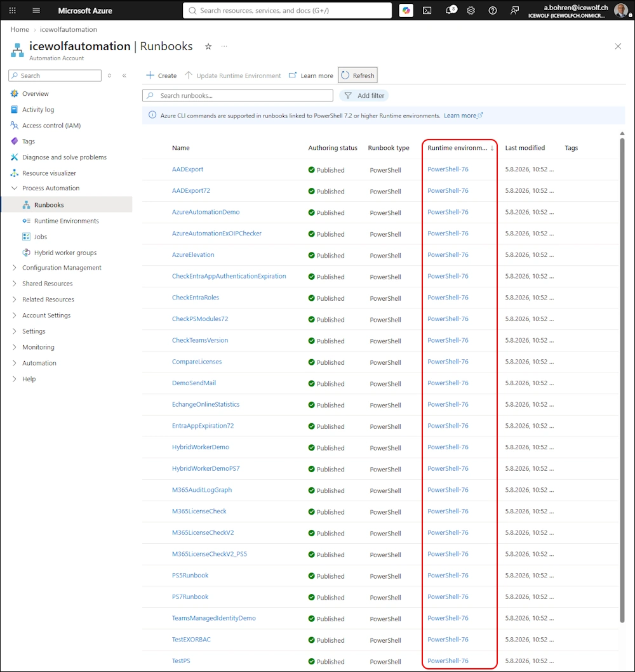Launch Copilot from the top bar

(x=406, y=10)
